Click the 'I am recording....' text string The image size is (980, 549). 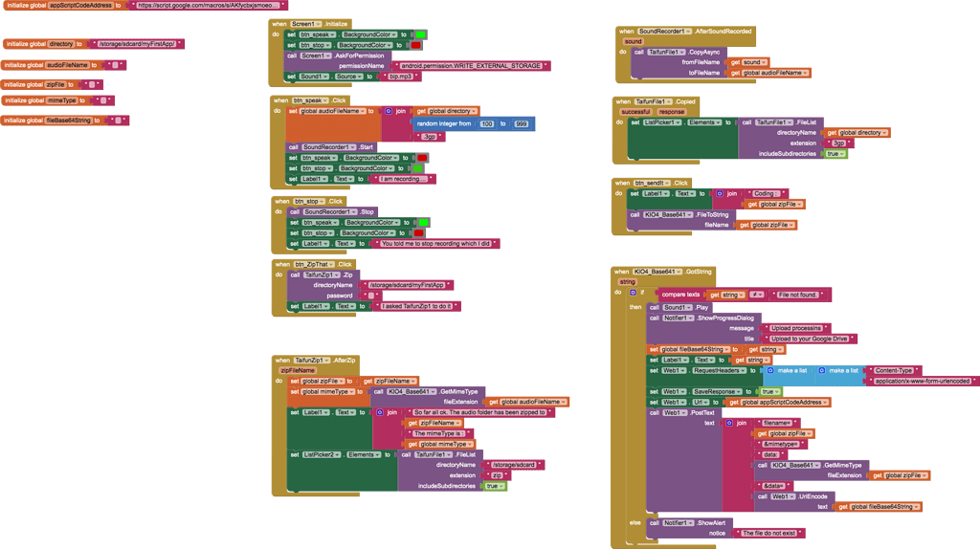[x=406, y=179]
